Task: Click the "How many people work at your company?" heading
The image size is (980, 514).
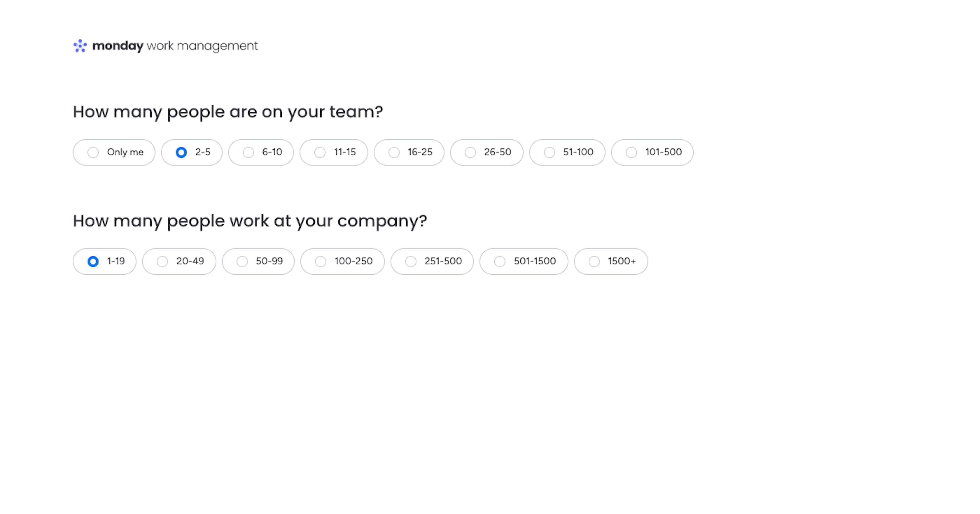Action: tap(250, 221)
